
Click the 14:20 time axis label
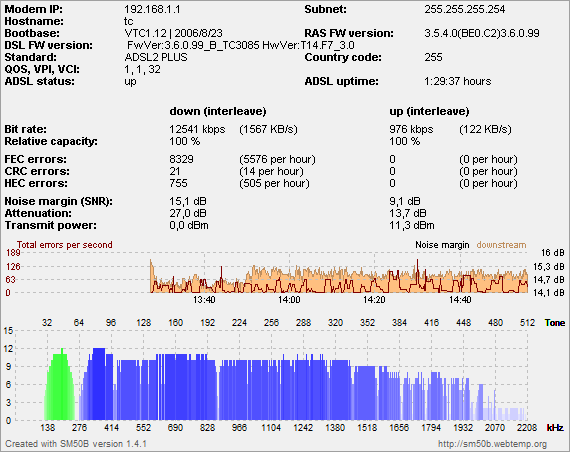click(x=374, y=300)
